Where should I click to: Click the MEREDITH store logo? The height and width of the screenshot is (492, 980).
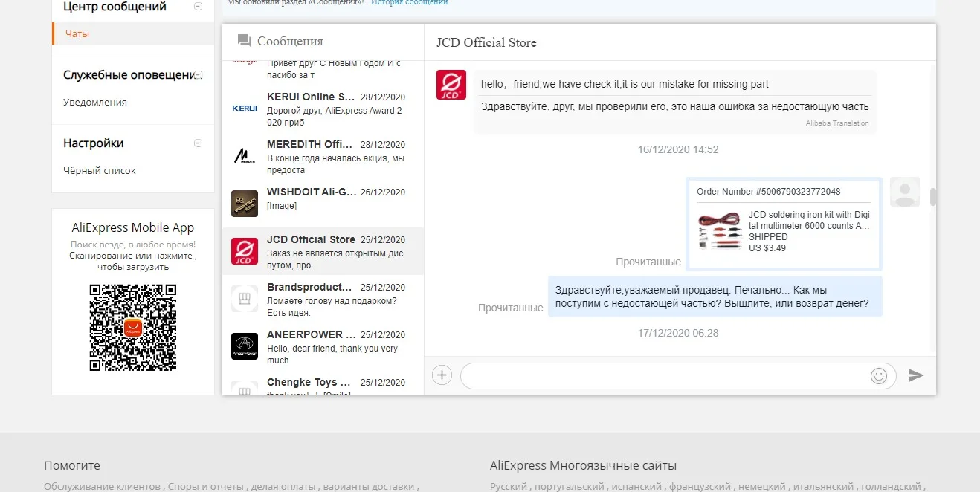(245, 156)
